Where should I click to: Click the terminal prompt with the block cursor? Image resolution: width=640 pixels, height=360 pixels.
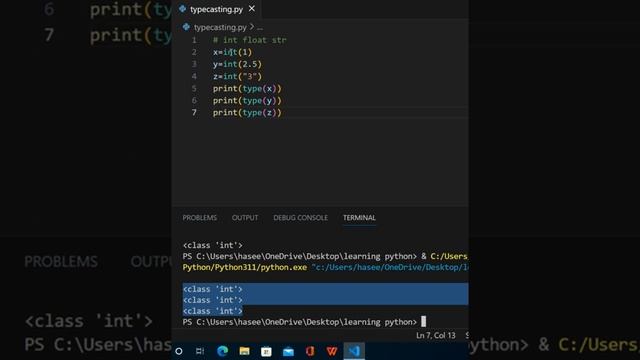tap(304, 322)
